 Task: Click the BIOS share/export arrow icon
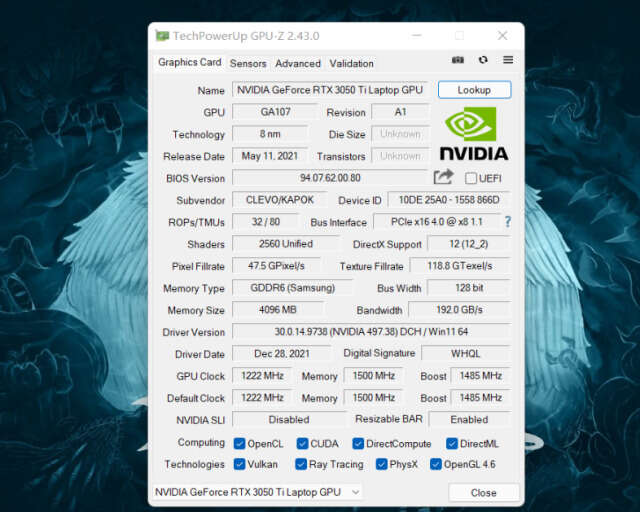[443, 177]
